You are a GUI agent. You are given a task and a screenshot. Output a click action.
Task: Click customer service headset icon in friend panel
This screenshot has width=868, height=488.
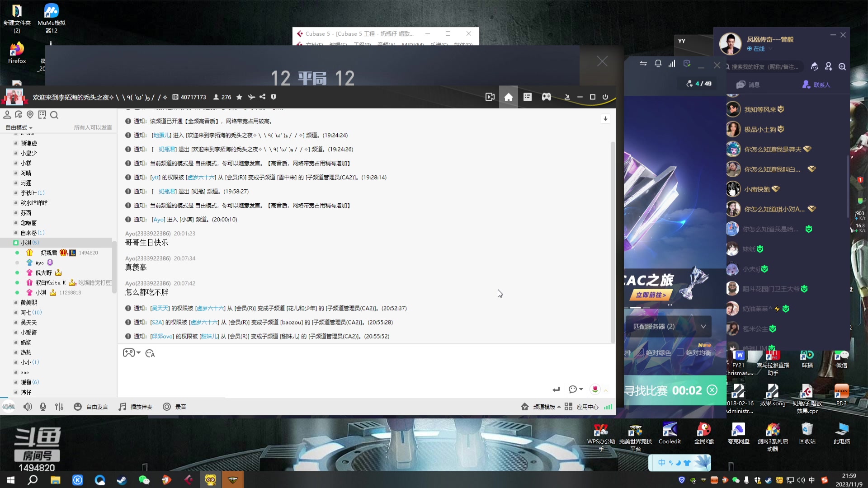(x=814, y=66)
